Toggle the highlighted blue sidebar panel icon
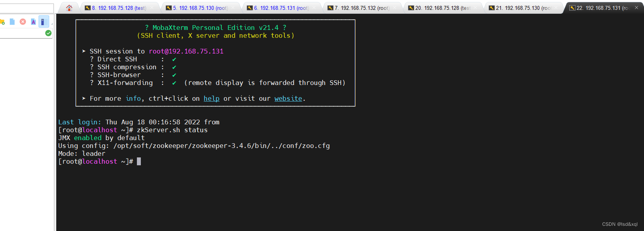Screen dimensions: 644x231 point(43,22)
